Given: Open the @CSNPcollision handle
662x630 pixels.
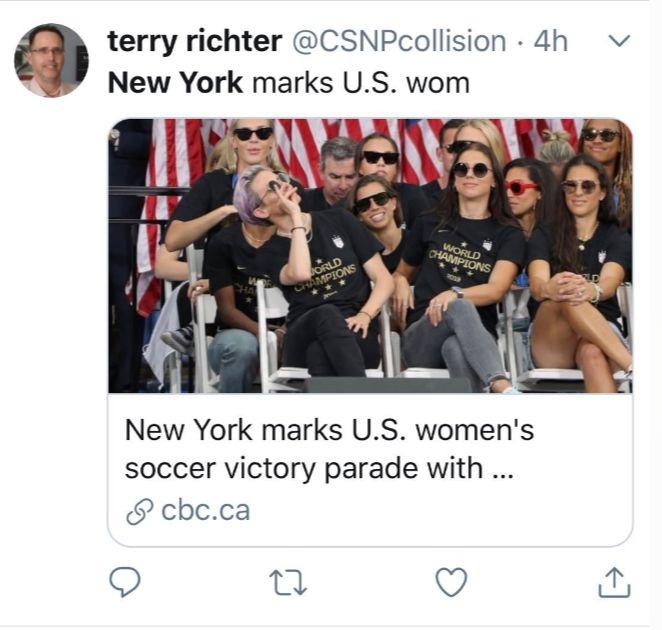Looking at the screenshot, I should tap(398, 41).
